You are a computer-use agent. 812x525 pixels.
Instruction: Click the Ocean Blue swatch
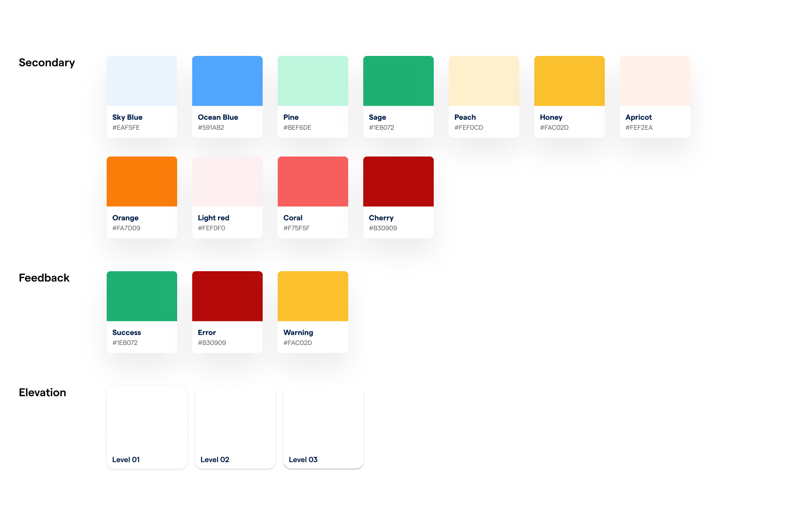(x=227, y=80)
